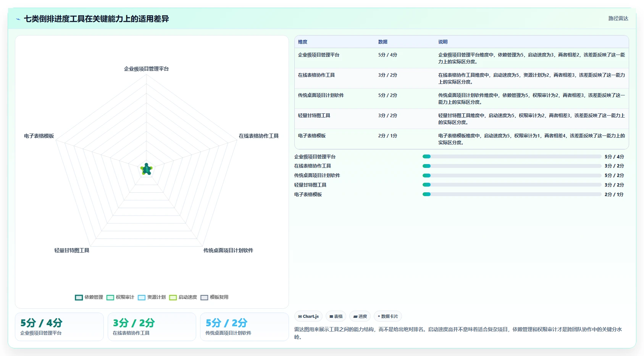
Task: Toggle the 启动速度 legend dataset
Action: coord(183,297)
